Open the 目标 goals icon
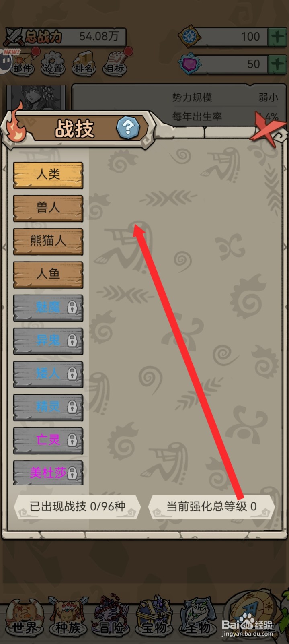This screenshot has height=644, width=289. [115, 63]
